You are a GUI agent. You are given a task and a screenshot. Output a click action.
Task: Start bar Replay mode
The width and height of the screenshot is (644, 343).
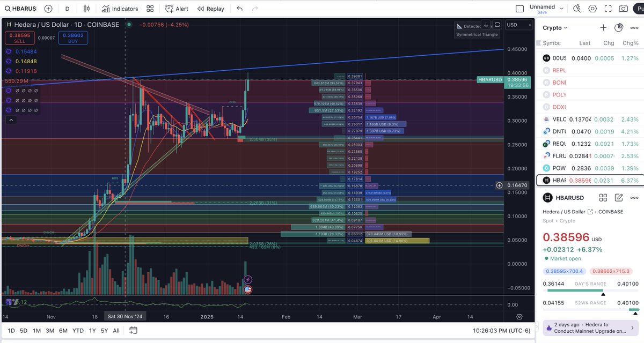point(210,9)
